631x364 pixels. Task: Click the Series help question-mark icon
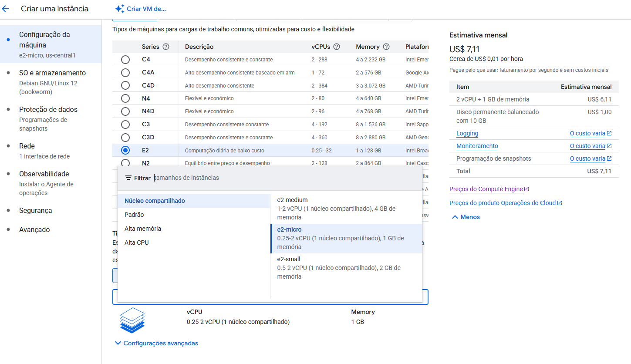point(165,47)
